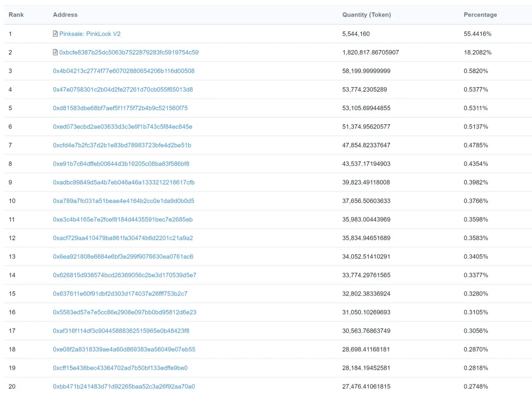
Task: Select percentage 0.3105%
Action: click(x=476, y=312)
